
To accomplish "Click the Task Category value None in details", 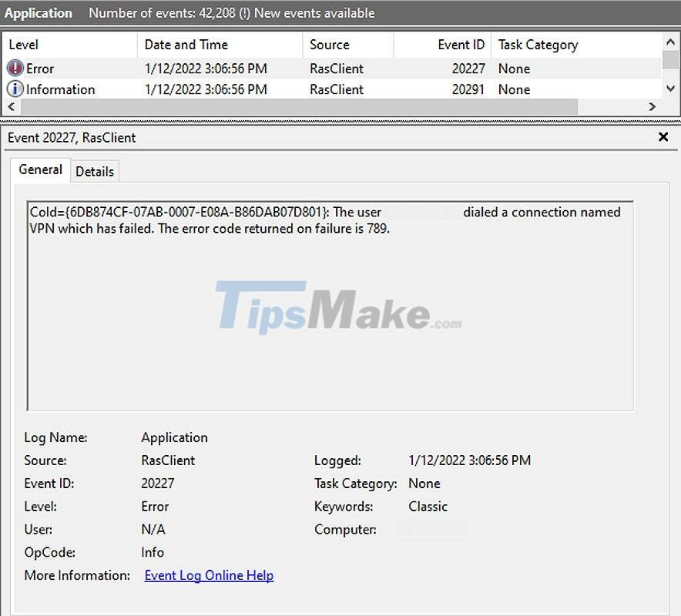I will coord(424,483).
